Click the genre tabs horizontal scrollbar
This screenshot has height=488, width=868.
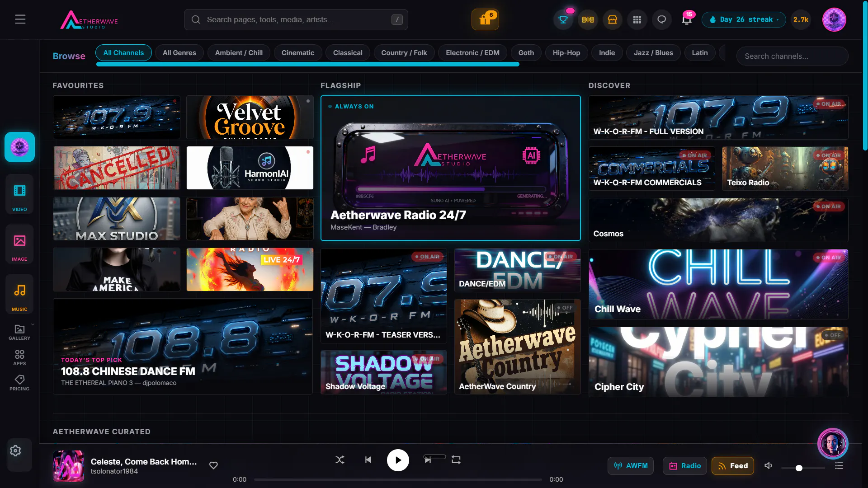click(308, 64)
